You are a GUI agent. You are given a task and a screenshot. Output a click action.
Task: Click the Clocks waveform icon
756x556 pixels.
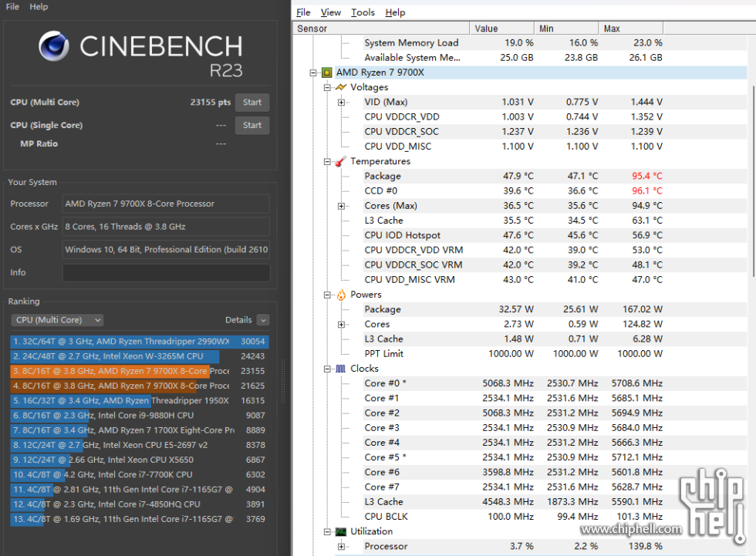click(341, 369)
